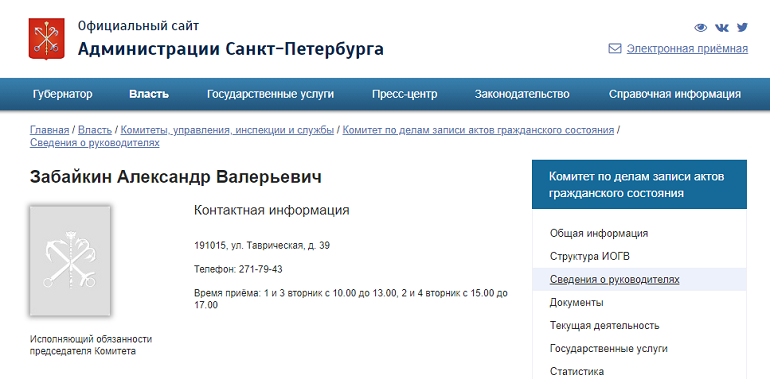Click the placeholder portrait thumbnail
The width and height of the screenshot is (770, 379).
click(70, 261)
